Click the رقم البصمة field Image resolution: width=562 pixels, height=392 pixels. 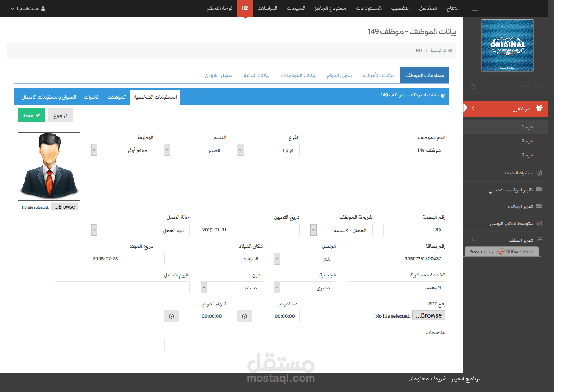click(x=414, y=230)
